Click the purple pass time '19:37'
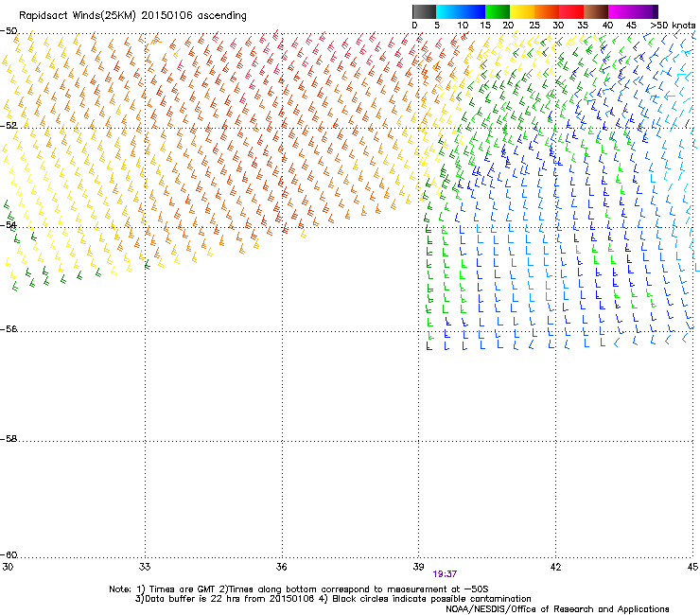The height and width of the screenshot is (615, 700). click(x=445, y=574)
